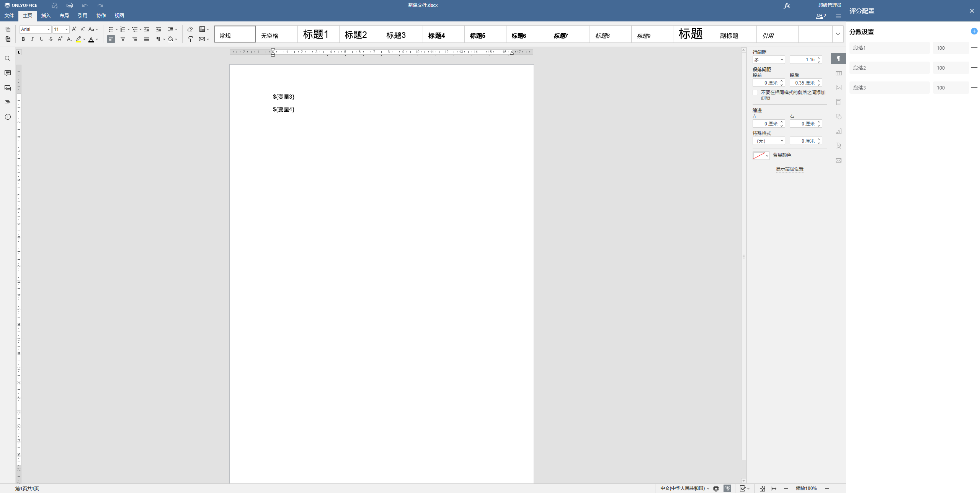Open the Navigation headings panel
This screenshot has height=493, width=980.
8,102
